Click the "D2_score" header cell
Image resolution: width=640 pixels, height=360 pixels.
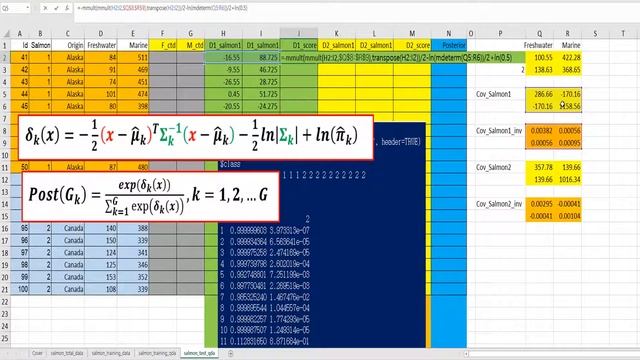click(412, 45)
